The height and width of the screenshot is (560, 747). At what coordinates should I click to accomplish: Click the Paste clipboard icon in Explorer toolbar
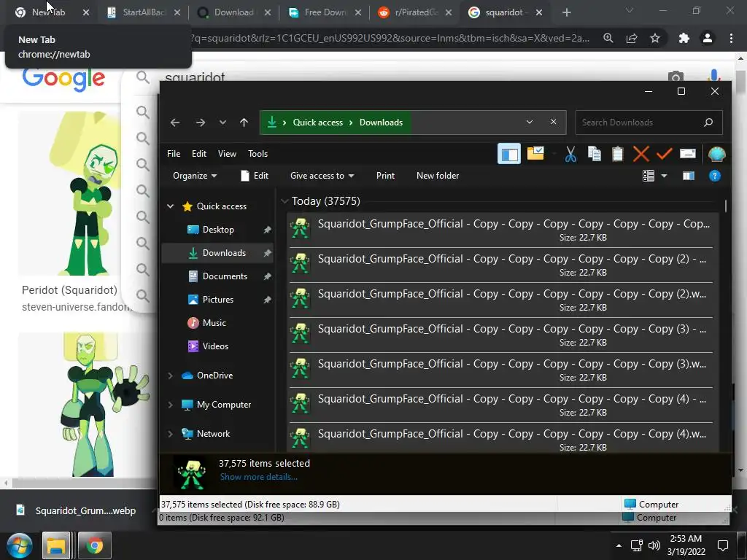(x=617, y=154)
